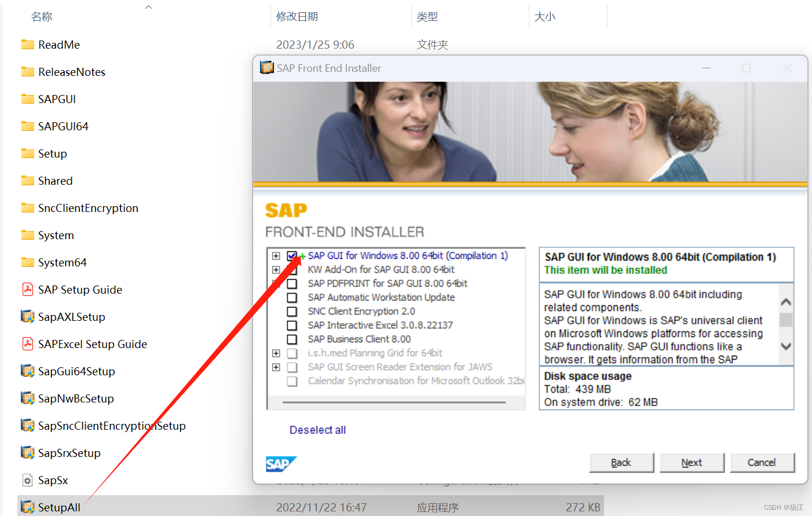Click the Deselect all link
The width and height of the screenshot is (812, 516).
click(x=317, y=430)
